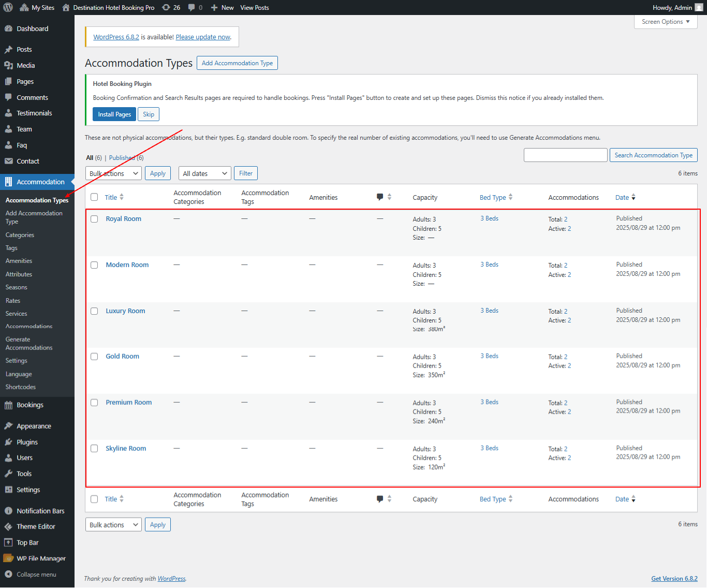Open the bottom Bulk actions dropdown
The image size is (707, 588).
point(113,525)
